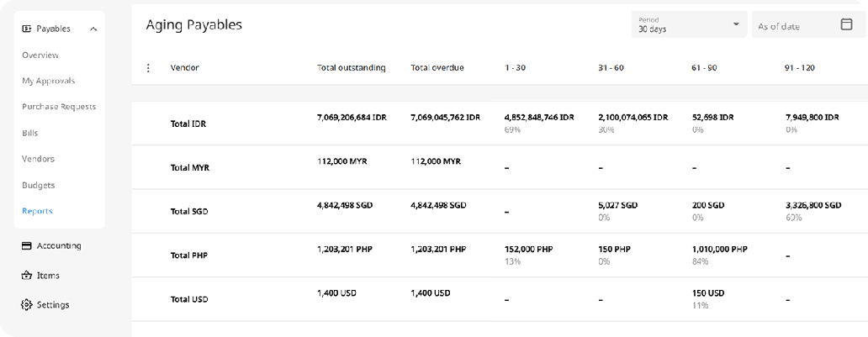This screenshot has width=868, height=337.
Task: Select the Reports menu item
Action: [37, 211]
